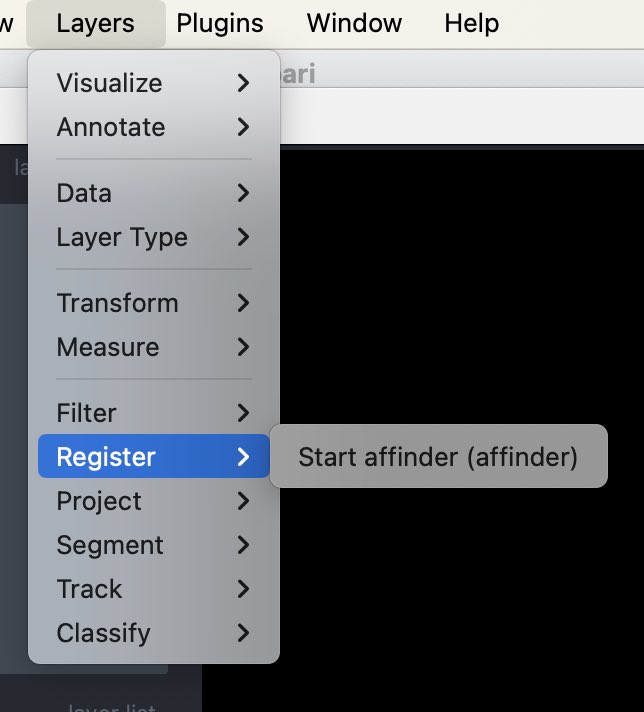Select the Filter menu entry

coord(87,413)
